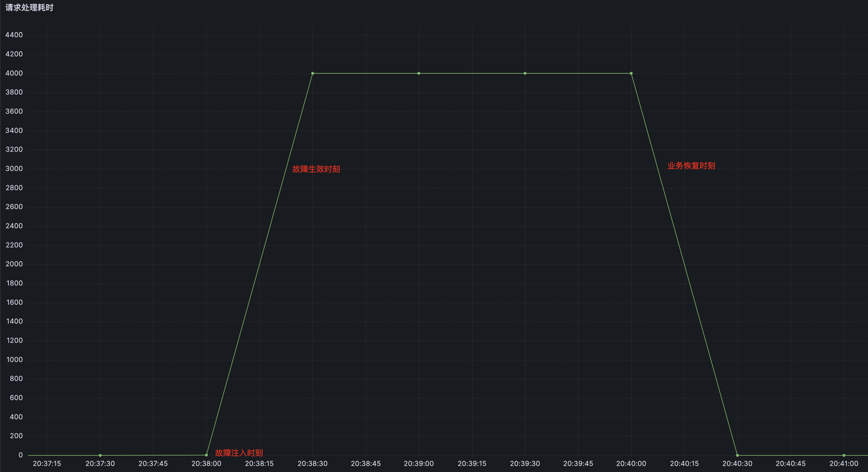Click the data point at 20:39:00
868x472 pixels.
point(419,73)
